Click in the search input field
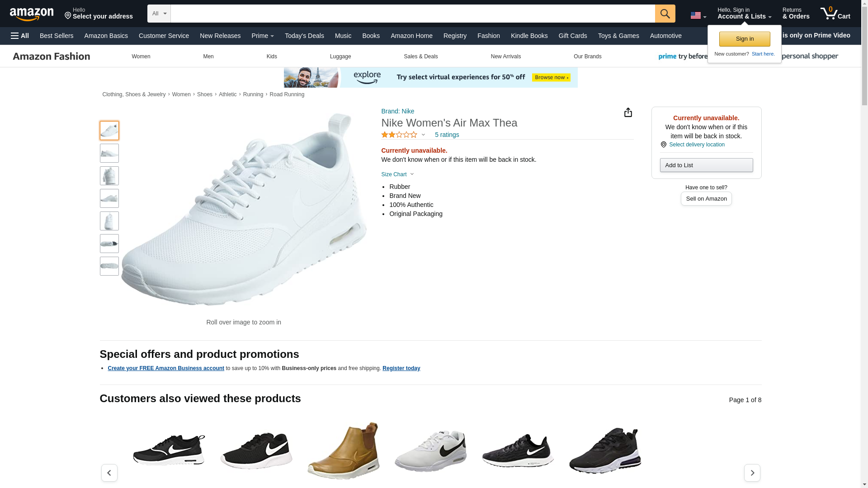 [x=412, y=14]
